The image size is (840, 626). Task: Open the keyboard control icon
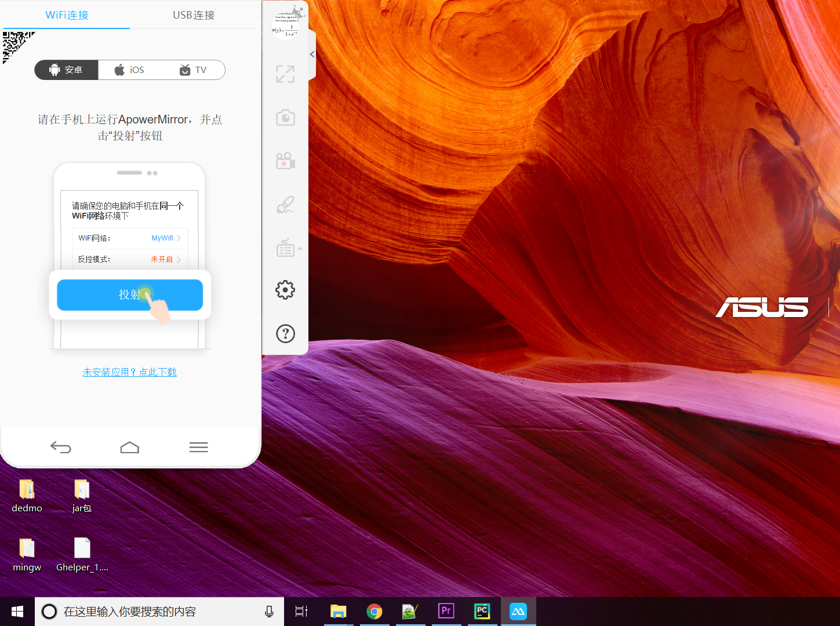click(x=285, y=248)
